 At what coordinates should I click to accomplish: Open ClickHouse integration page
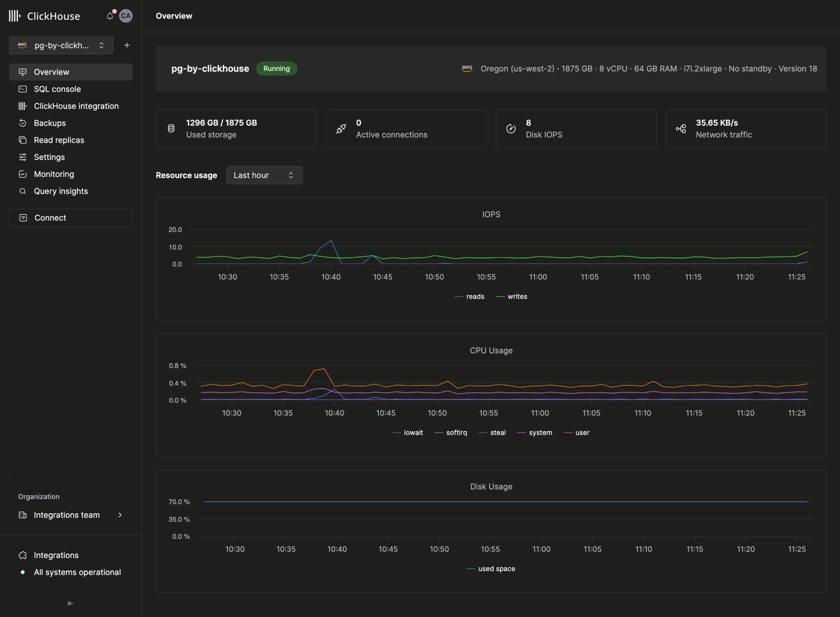click(71, 106)
